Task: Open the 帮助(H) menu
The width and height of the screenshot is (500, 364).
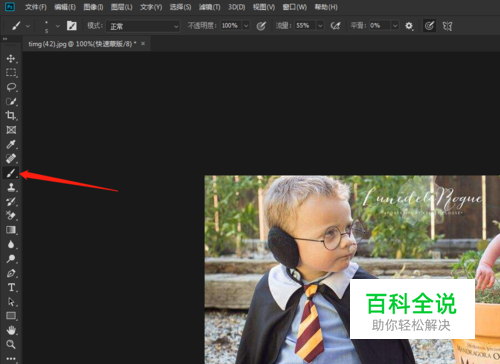Action: [x=326, y=7]
